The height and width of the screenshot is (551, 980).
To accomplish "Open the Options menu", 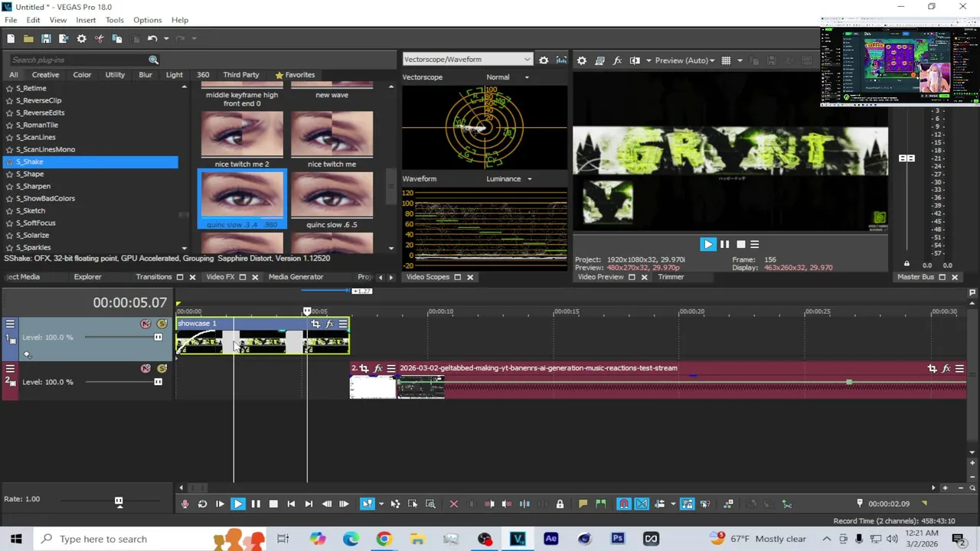I will pyautogui.click(x=148, y=20).
